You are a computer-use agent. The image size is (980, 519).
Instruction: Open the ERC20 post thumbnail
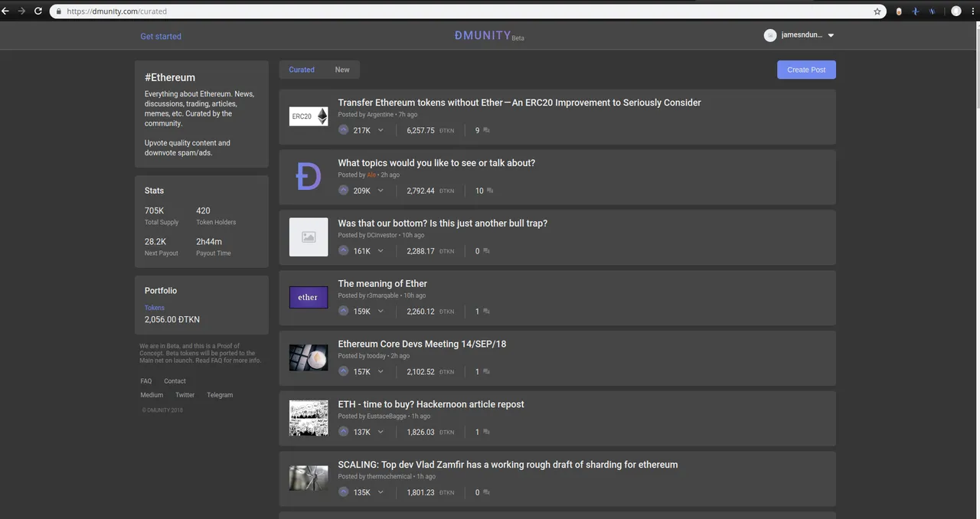(x=309, y=116)
